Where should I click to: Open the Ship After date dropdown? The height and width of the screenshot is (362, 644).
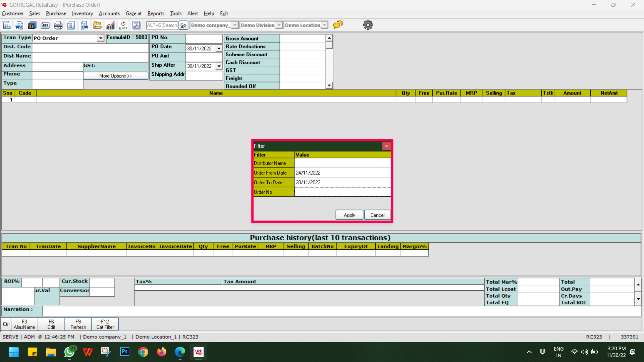click(x=219, y=66)
